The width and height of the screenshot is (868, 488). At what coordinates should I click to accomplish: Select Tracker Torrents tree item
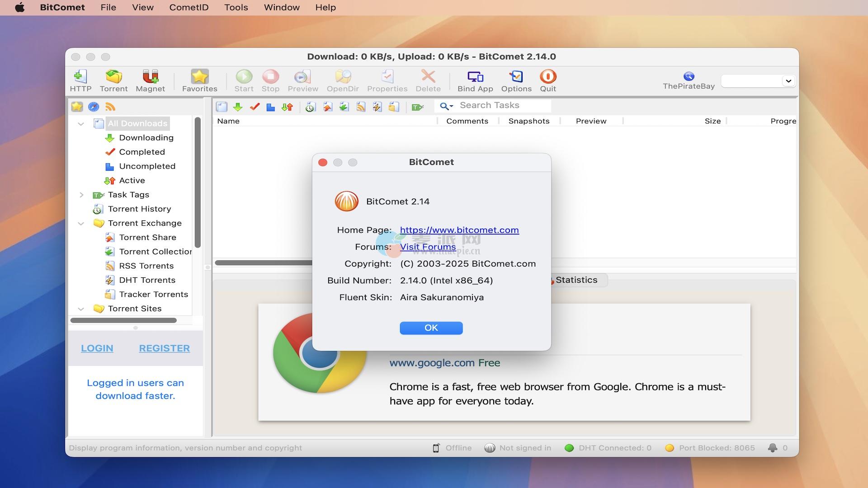(153, 294)
